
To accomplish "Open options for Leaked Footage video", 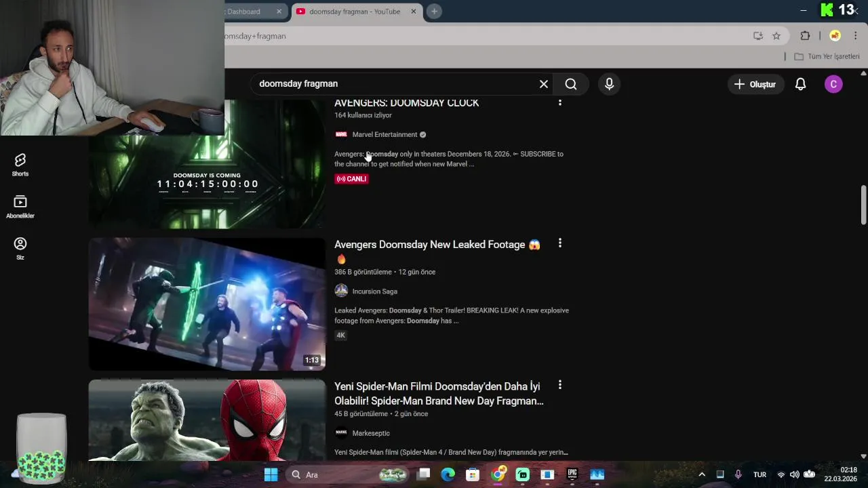I will pyautogui.click(x=559, y=243).
